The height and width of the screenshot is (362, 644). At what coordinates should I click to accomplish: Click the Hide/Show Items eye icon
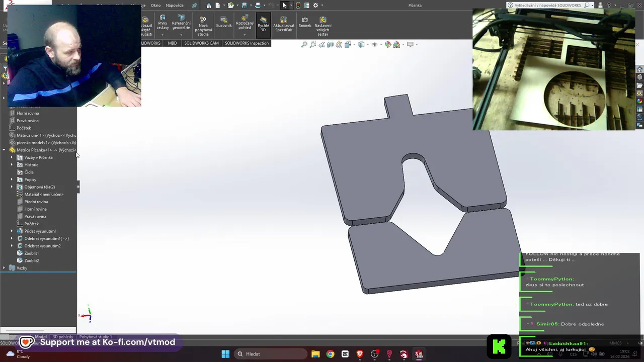(x=374, y=45)
